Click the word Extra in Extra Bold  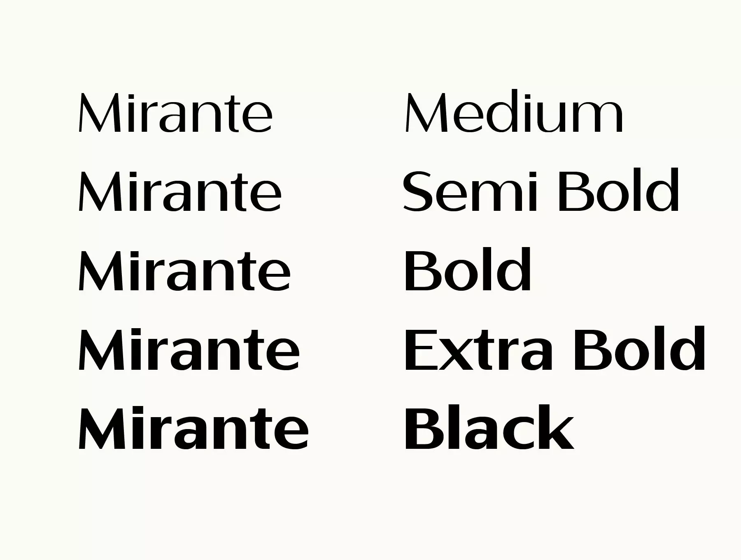pos(479,350)
